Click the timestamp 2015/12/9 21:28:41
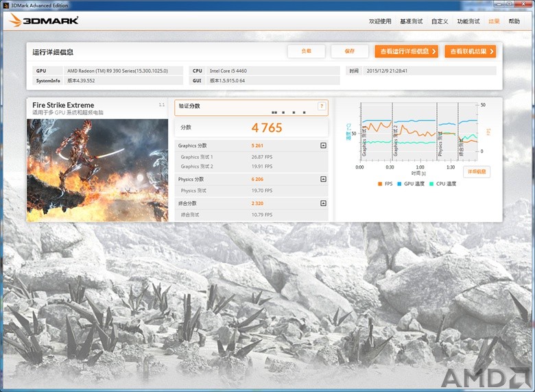 coord(429,71)
